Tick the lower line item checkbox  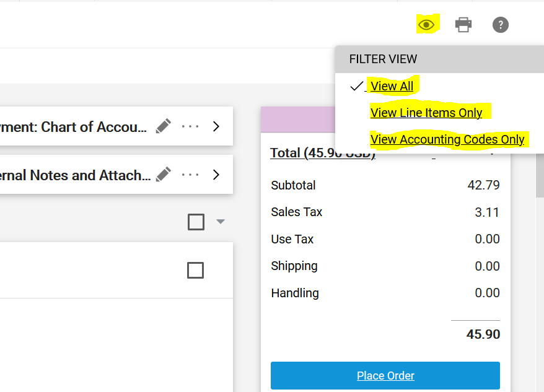(195, 270)
